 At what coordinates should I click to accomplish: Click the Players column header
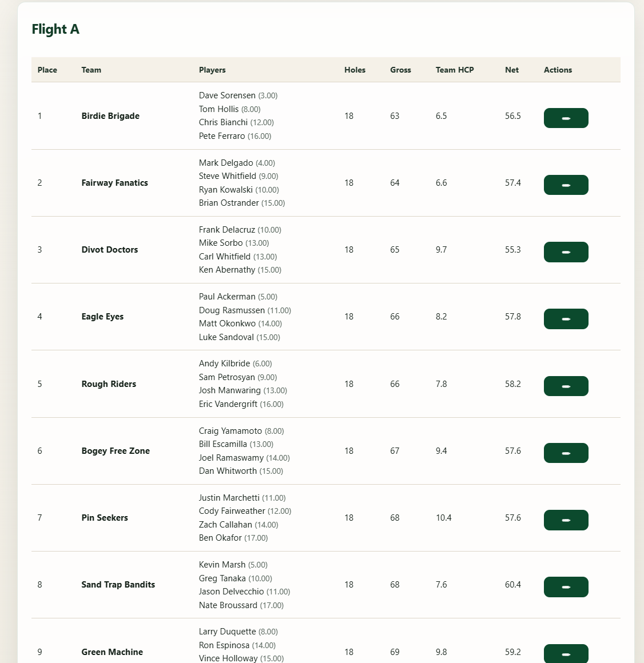pos(212,70)
